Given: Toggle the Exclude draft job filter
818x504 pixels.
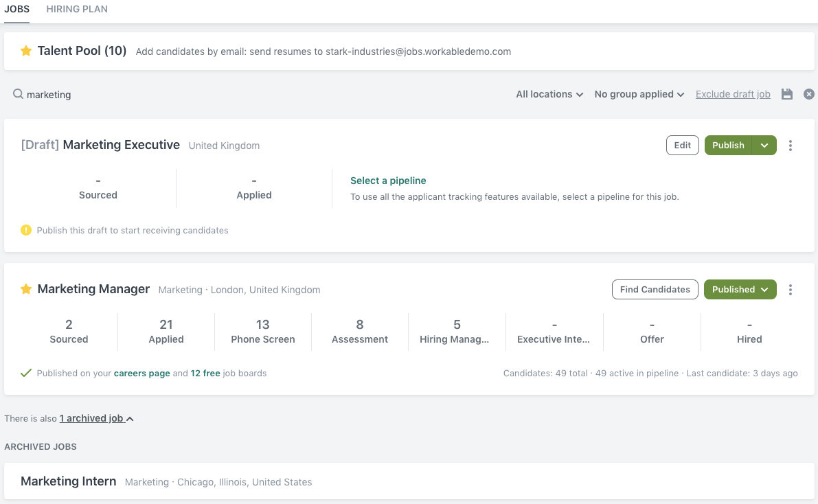Looking at the screenshot, I should (733, 94).
